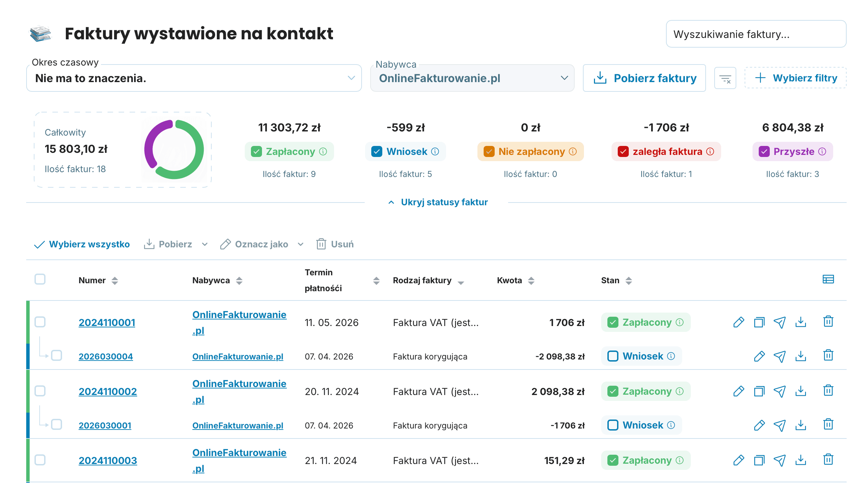This screenshot has height=483, width=868.
Task: Select row checkbox for invoice 2026030004
Action: (x=57, y=355)
